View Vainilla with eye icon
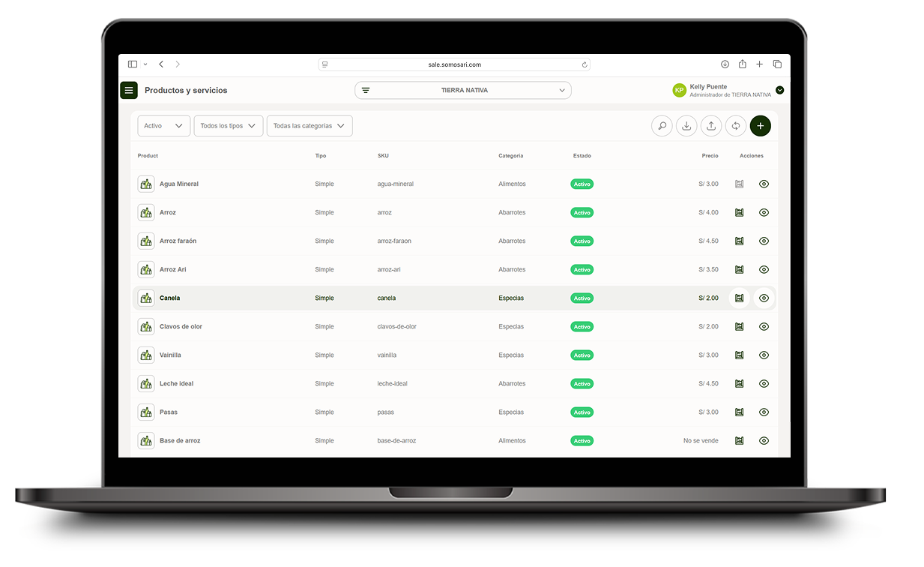 point(764,355)
